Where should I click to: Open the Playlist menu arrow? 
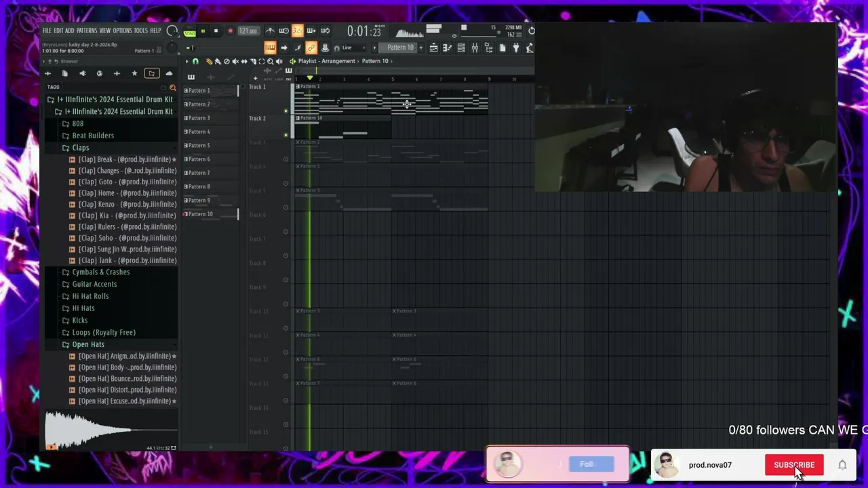(186, 61)
